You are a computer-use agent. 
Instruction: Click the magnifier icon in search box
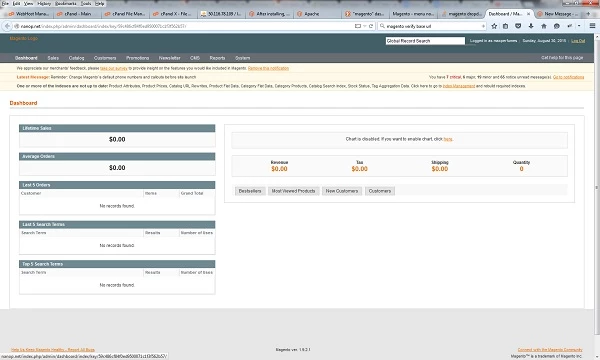(x=382, y=26)
